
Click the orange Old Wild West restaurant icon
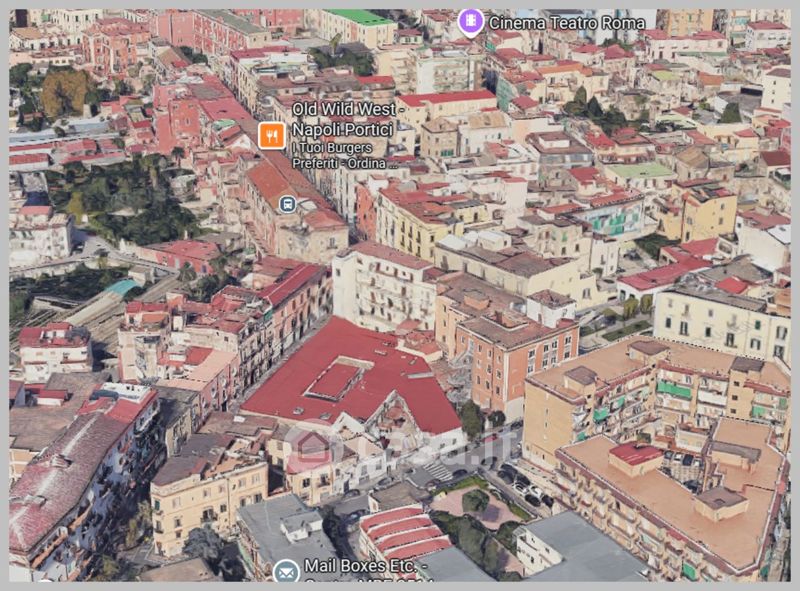click(x=272, y=135)
